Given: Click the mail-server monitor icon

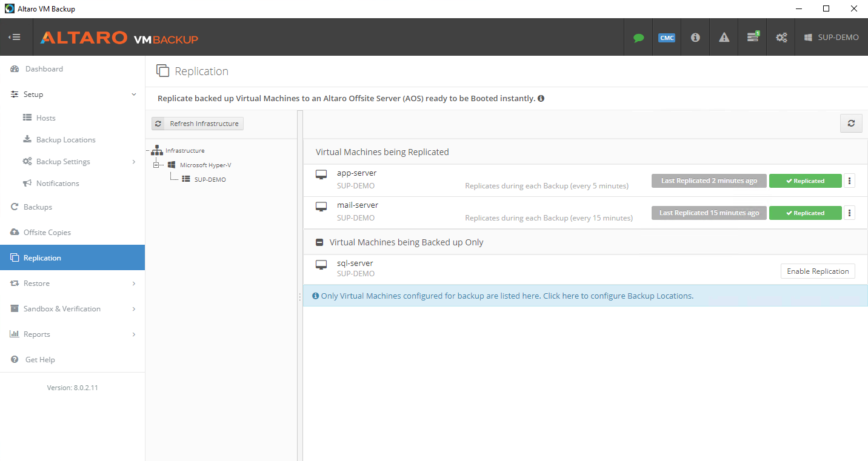Looking at the screenshot, I should 321,207.
